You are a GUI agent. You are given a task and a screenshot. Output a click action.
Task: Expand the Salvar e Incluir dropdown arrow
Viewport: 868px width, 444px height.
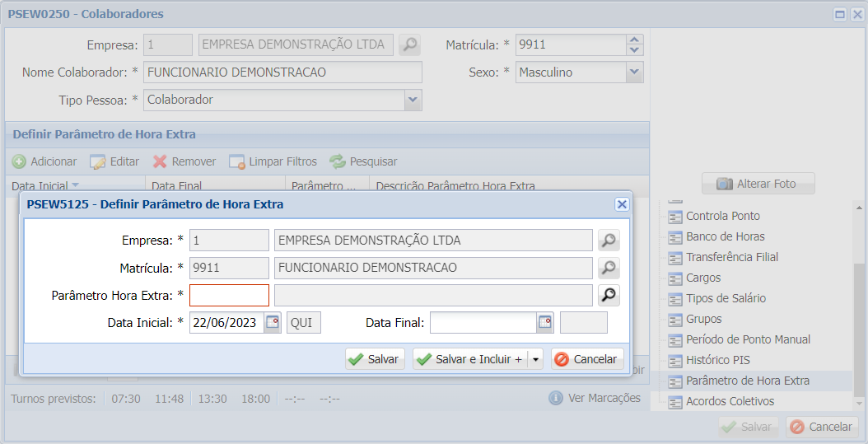point(535,359)
